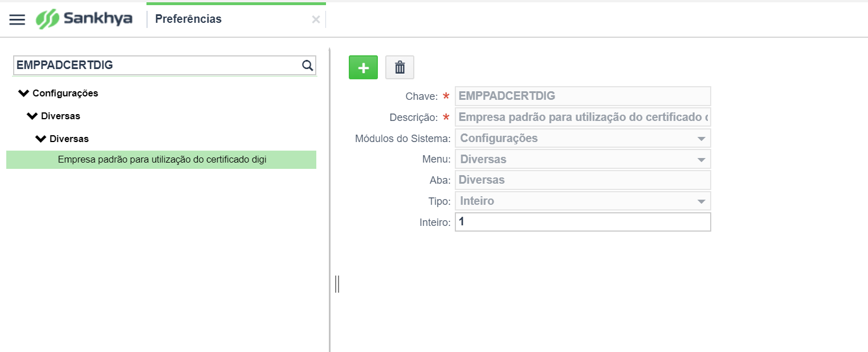Viewport: 868px width, 352px height.
Task: Click the Inteiro label
Action: pos(435,222)
